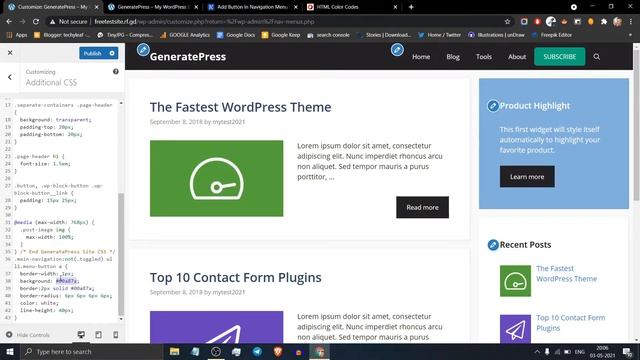This screenshot has height=360, width=640.
Task: Open notification center in system tray
Action: tap(627, 351)
